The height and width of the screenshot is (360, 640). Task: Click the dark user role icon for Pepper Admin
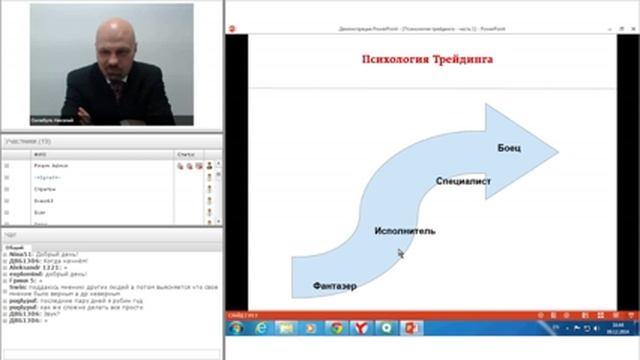click(209, 165)
